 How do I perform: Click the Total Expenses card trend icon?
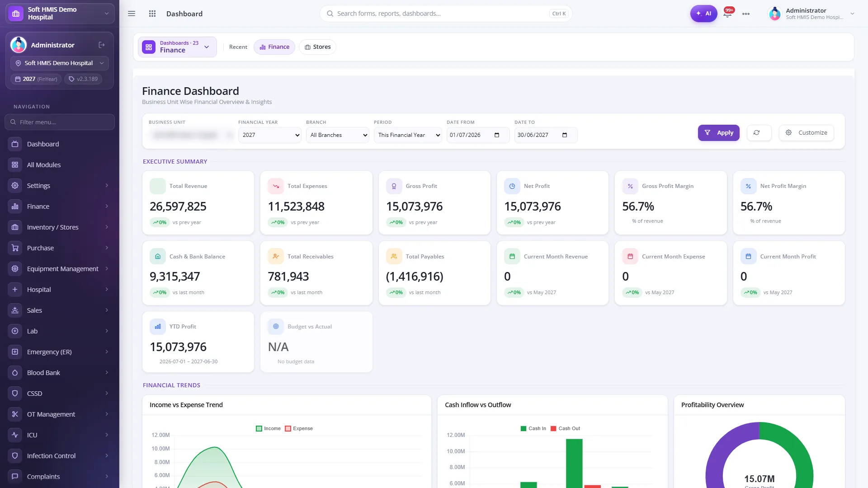point(276,186)
